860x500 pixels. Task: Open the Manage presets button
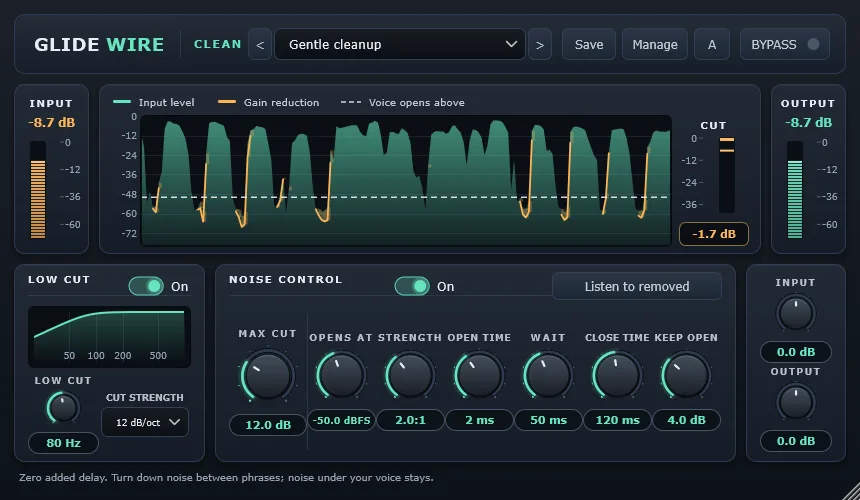click(x=654, y=44)
